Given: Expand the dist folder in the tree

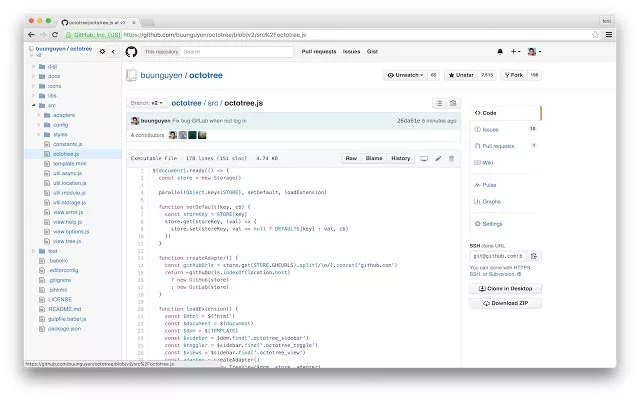Looking at the screenshot, I should pyautogui.click(x=33, y=66).
